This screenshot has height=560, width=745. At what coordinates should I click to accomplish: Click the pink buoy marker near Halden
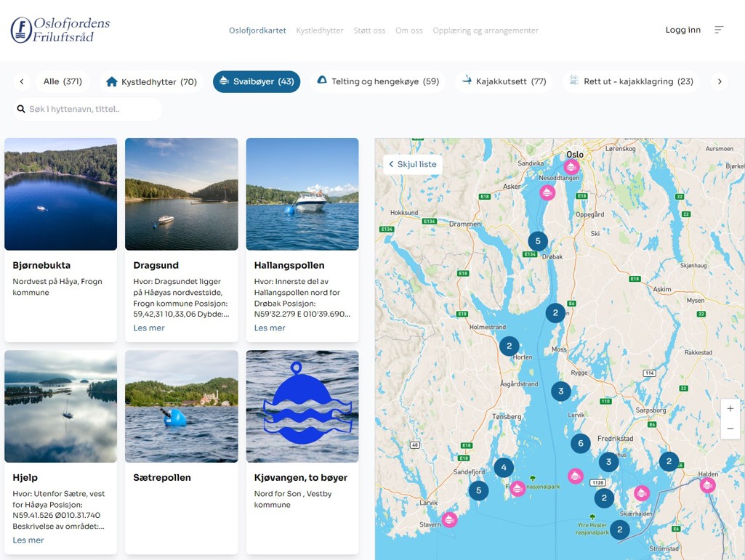(707, 485)
